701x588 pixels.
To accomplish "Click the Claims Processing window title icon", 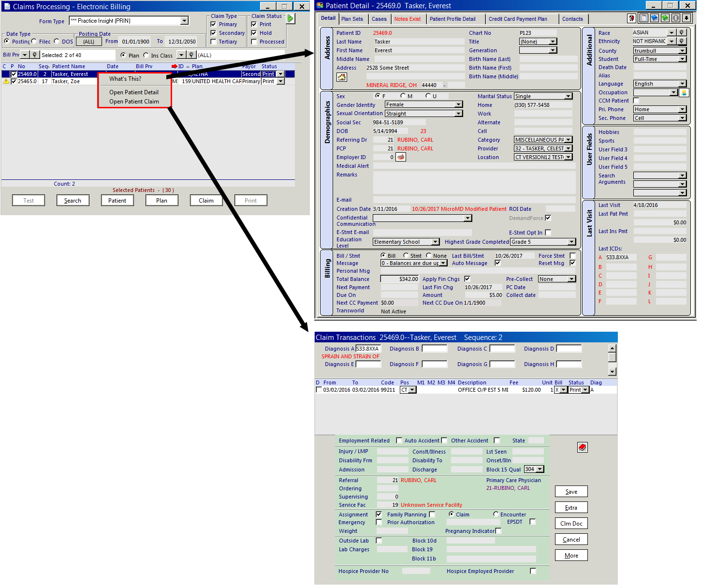I will tap(7, 6).
